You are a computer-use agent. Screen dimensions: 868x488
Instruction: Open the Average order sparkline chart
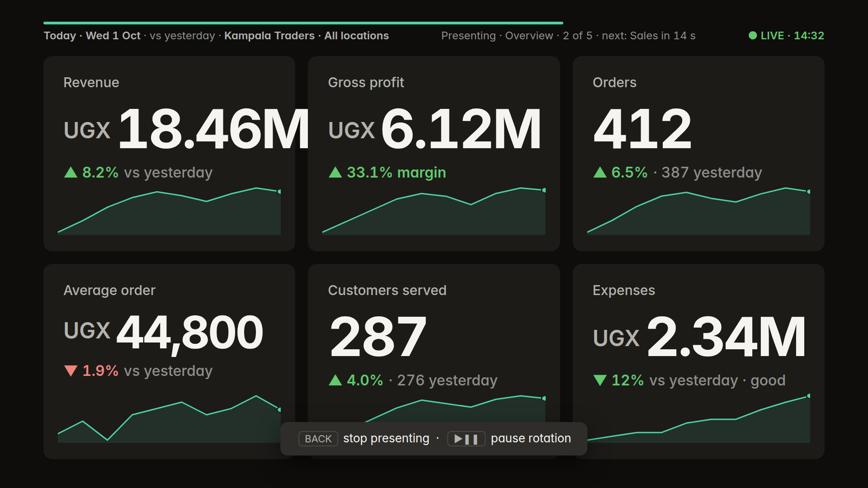pos(170,419)
